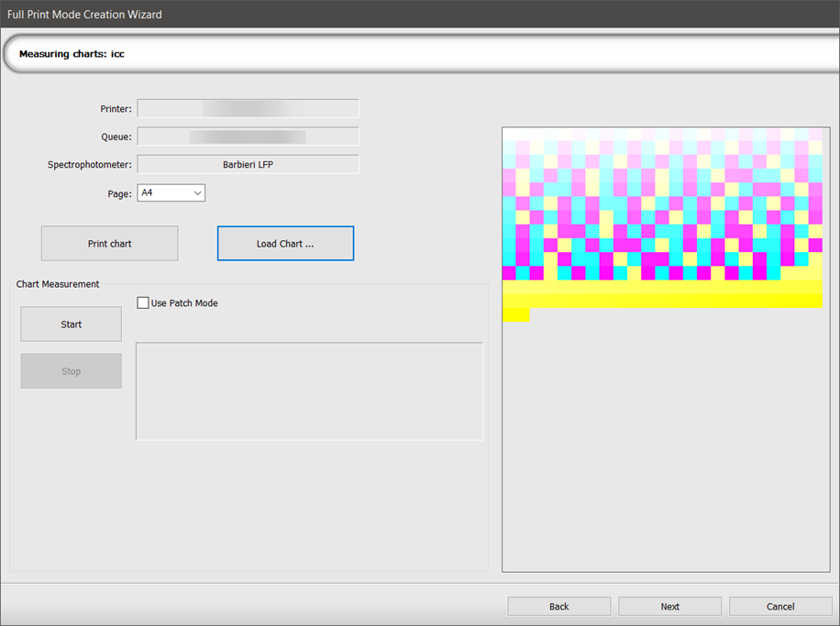The image size is (840, 626).
Task: Open the Load Chart dialog
Action: point(284,243)
